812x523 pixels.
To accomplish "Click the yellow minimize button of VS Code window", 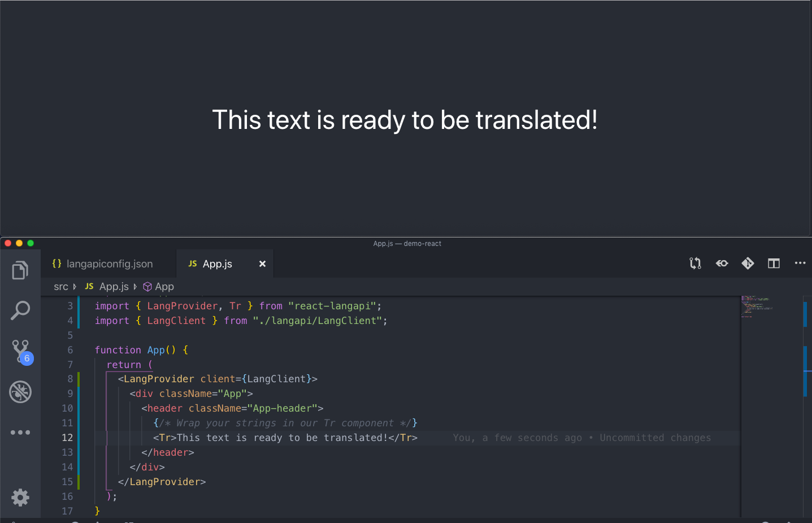I will [19, 243].
